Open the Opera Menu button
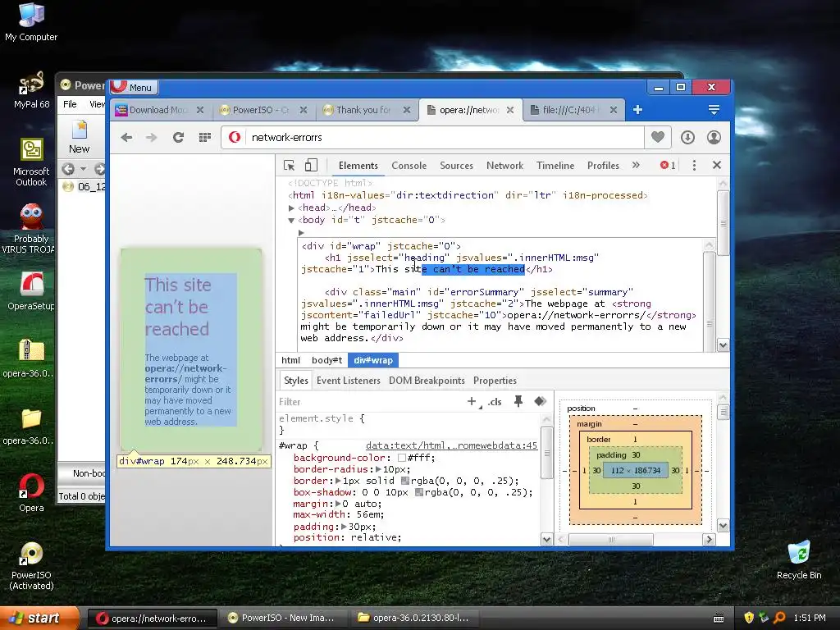The image size is (840, 630). tap(135, 87)
